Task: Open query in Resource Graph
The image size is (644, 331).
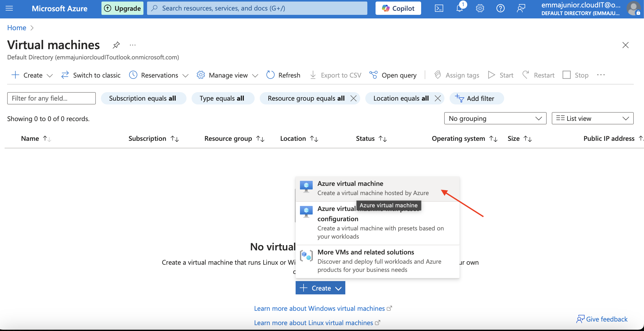Action: point(393,75)
